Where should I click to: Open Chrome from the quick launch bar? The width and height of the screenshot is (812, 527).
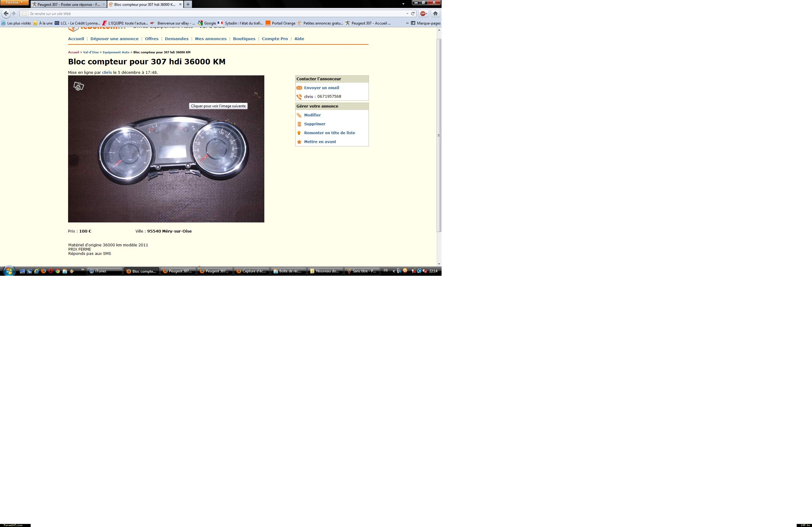click(x=58, y=271)
